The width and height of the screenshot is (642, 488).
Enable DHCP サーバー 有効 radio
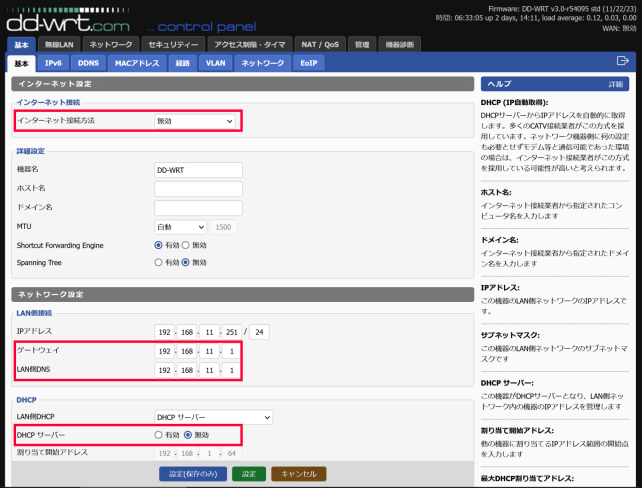coord(158,435)
